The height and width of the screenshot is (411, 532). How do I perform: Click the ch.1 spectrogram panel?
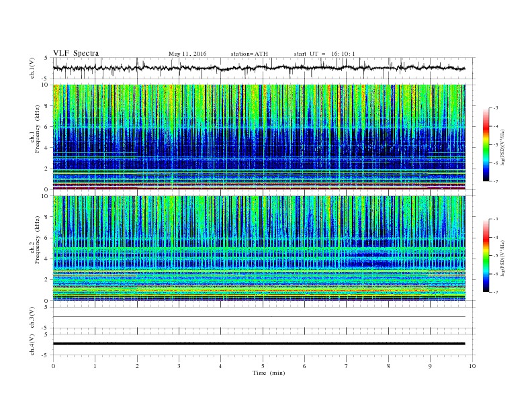tap(259, 137)
